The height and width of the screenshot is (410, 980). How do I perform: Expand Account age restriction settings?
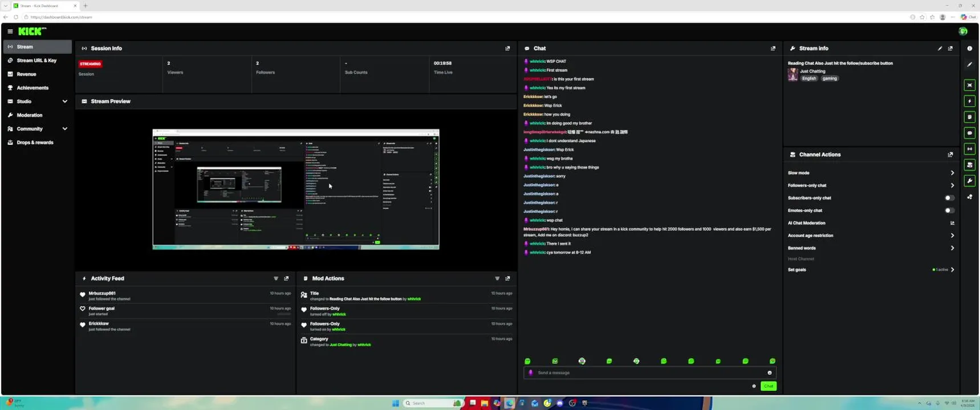pos(952,236)
